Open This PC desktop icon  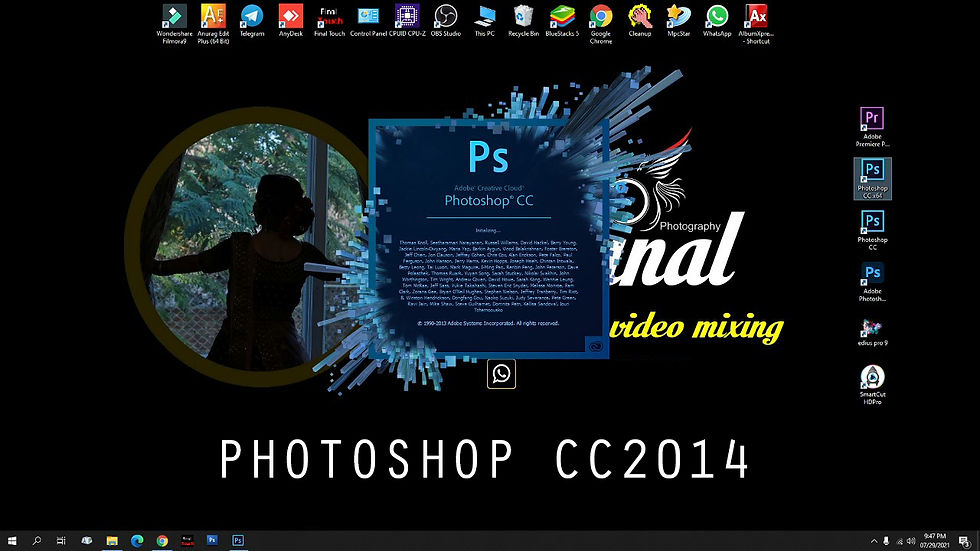[x=484, y=21]
